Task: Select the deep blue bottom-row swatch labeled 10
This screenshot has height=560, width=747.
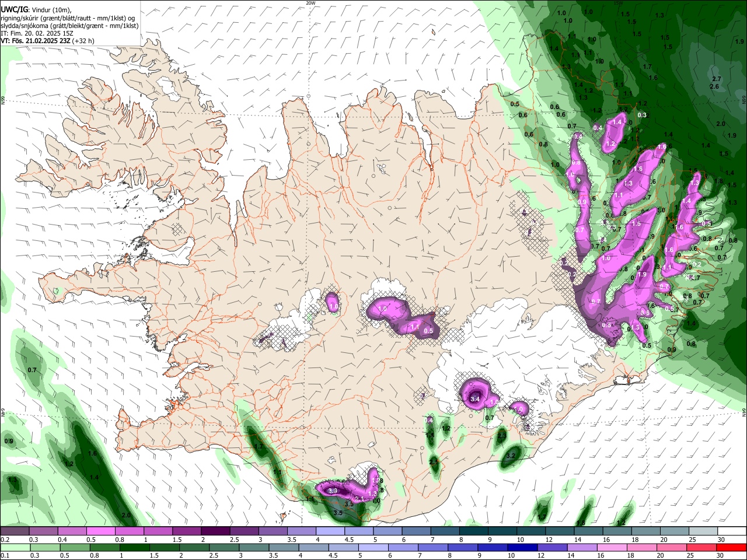Action: 521,548
